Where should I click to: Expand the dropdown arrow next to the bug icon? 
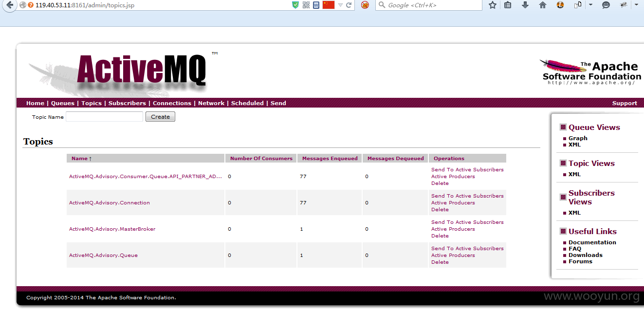click(x=636, y=5)
